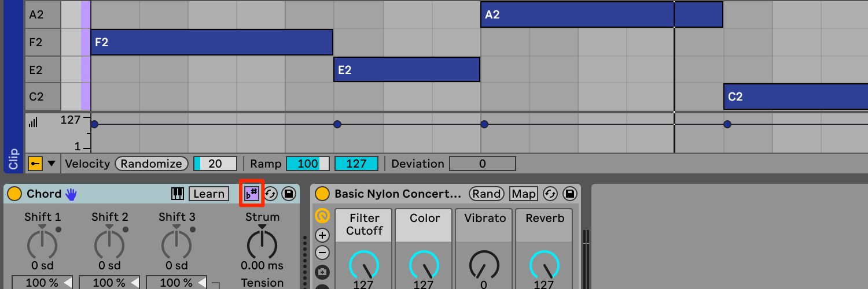Click the Chord device title

pyautogui.click(x=44, y=194)
